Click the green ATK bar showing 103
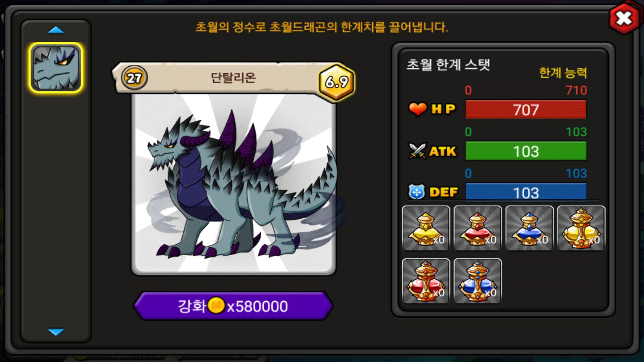The image size is (644, 362). click(526, 151)
